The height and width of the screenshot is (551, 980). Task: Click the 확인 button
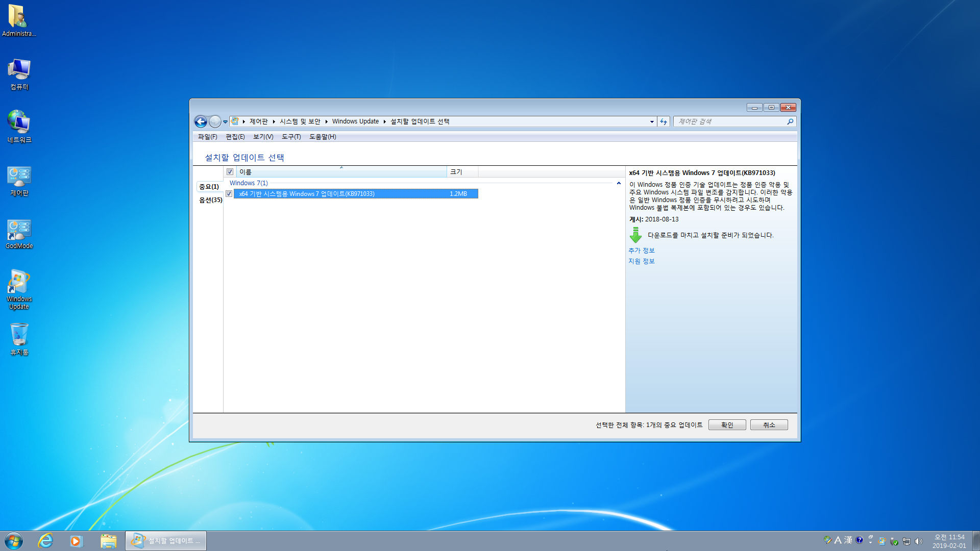[x=727, y=425]
